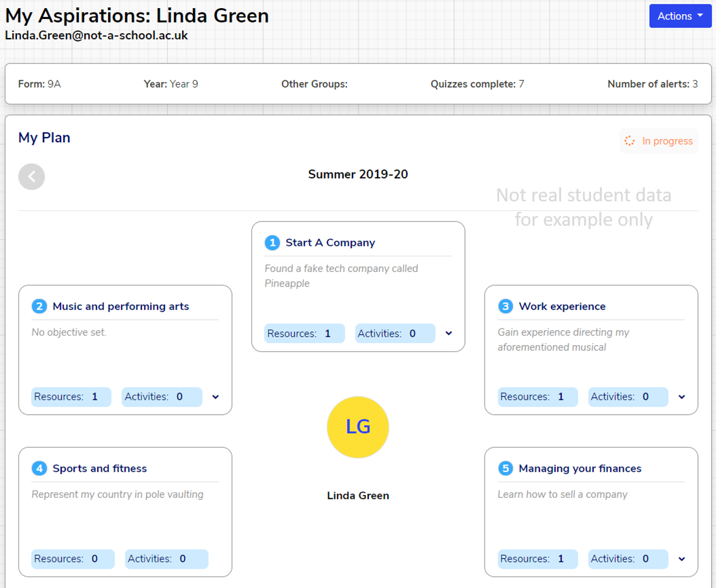Open the Actions dropdown menu
Image resolution: width=716 pixels, height=588 pixels.
pos(680,16)
